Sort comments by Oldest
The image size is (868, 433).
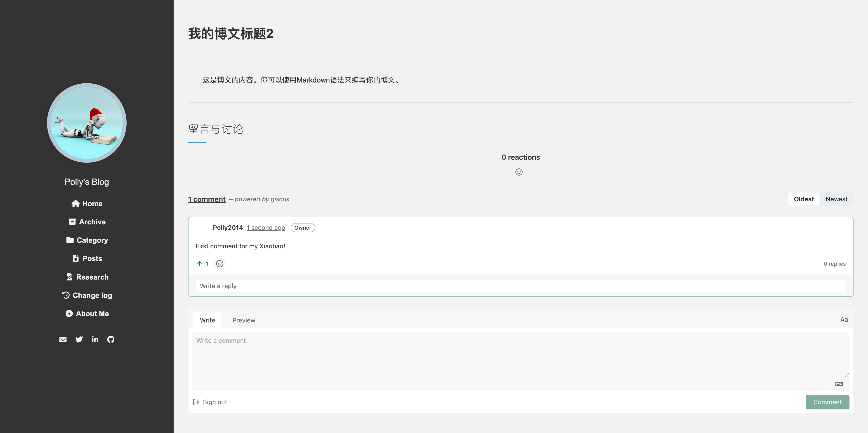[804, 199]
